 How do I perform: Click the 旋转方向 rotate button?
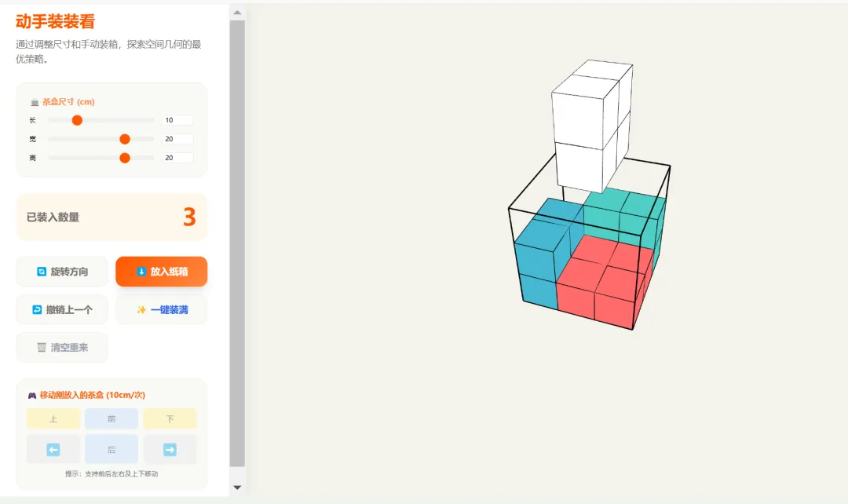coord(62,272)
